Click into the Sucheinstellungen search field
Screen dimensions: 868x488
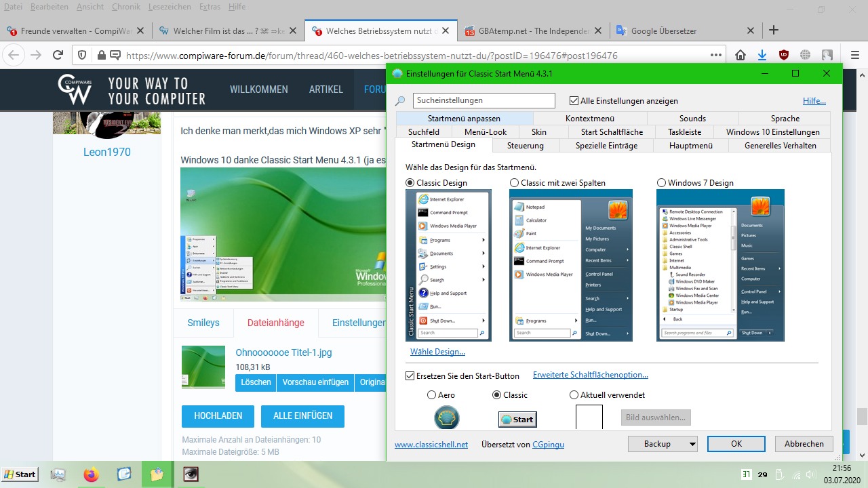(x=484, y=100)
